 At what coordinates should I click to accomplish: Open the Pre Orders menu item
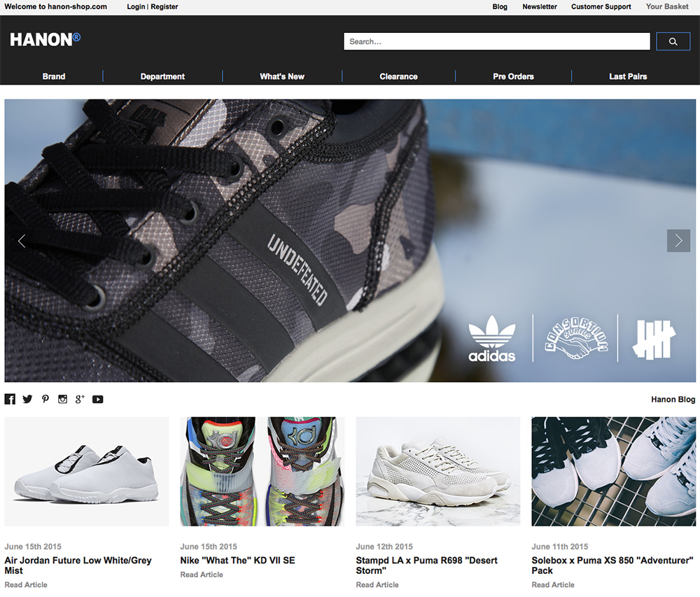513,76
